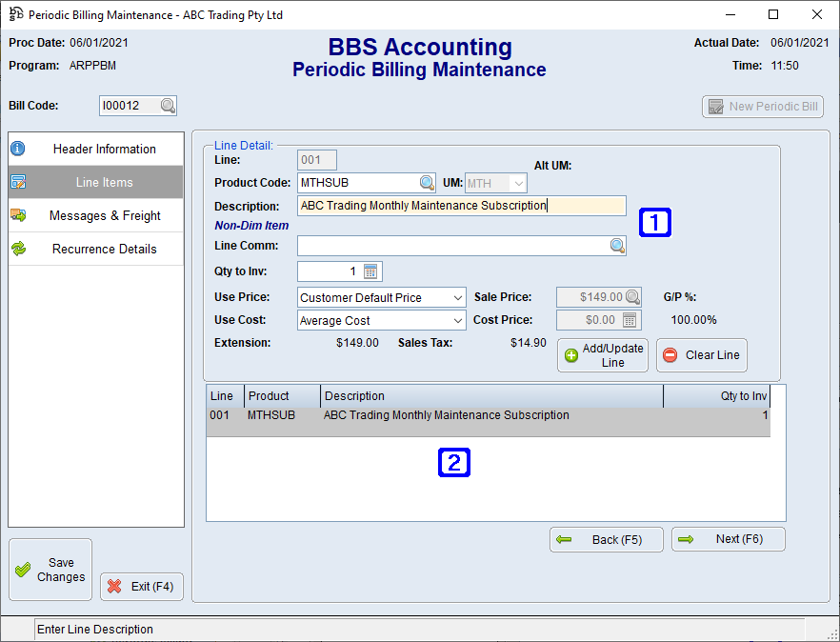Click the red X Exit icon
The height and width of the screenshot is (642, 840).
pos(113,586)
